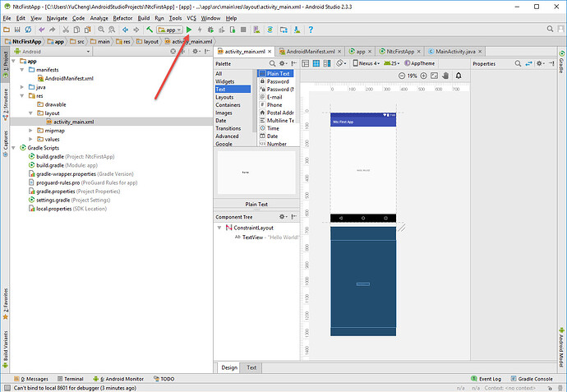Toggle the 1: Project side tool window
567x392 pixels.
(6, 65)
